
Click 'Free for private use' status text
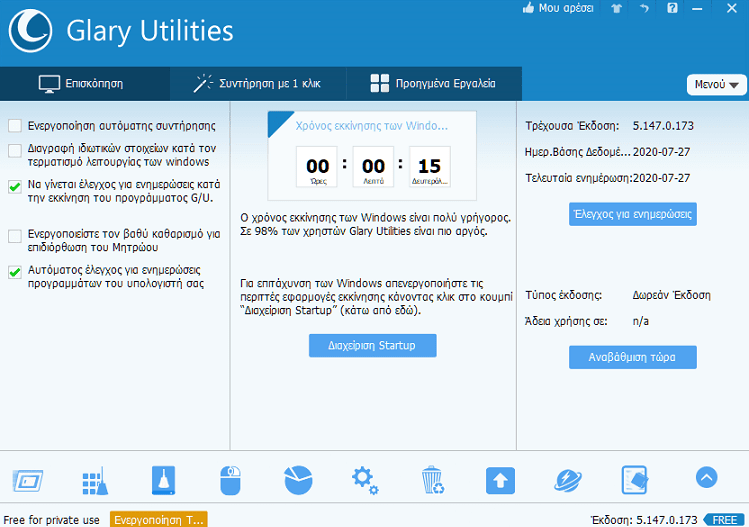pyautogui.click(x=52, y=520)
